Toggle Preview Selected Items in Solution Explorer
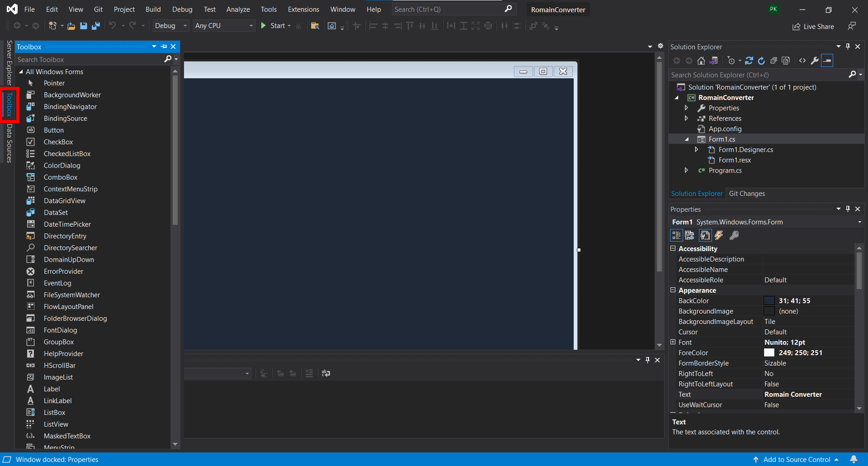 click(827, 61)
